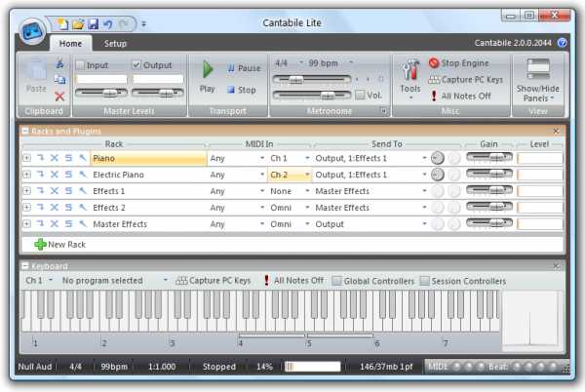The width and height of the screenshot is (585, 392).
Task: Collapse the Racks and Plugins panel
Action: click(25, 131)
